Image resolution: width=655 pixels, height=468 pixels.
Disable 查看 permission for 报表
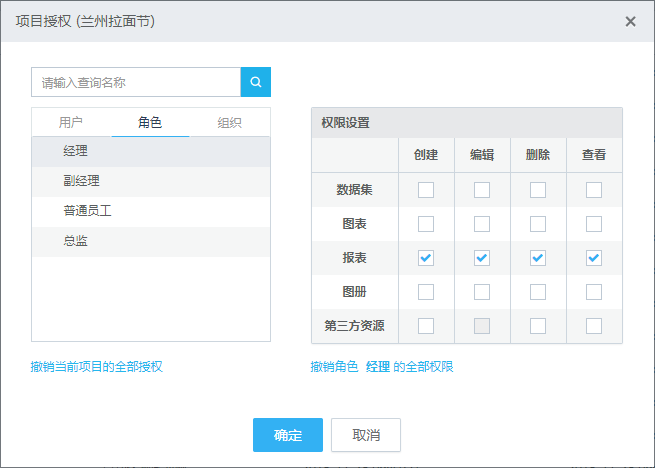[594, 258]
